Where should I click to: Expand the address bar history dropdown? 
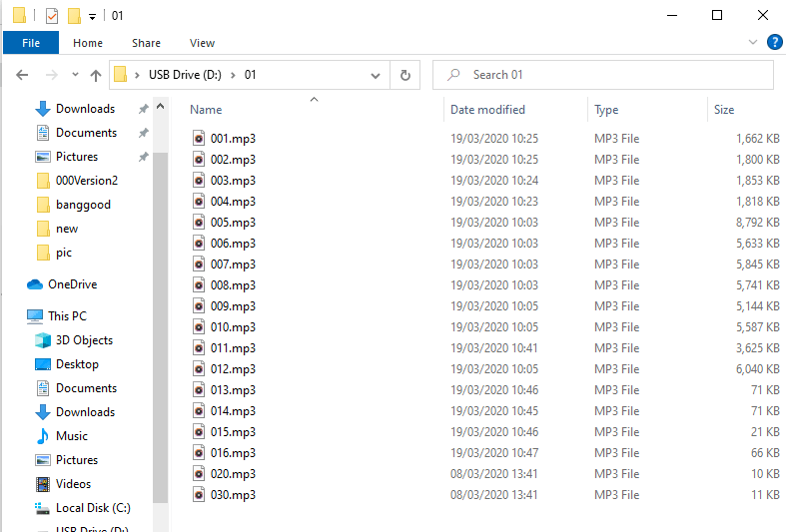pyautogui.click(x=376, y=75)
